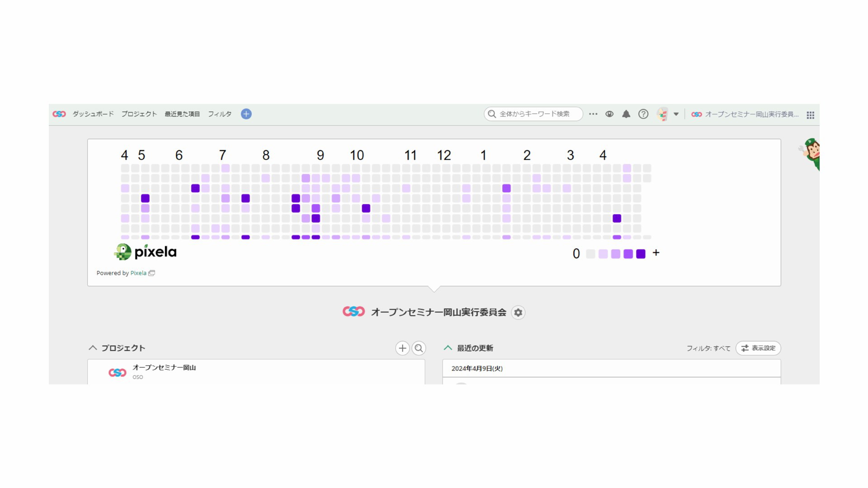The image size is (868, 488).
Task: Click the monkey mascot character
Action: coord(810,154)
